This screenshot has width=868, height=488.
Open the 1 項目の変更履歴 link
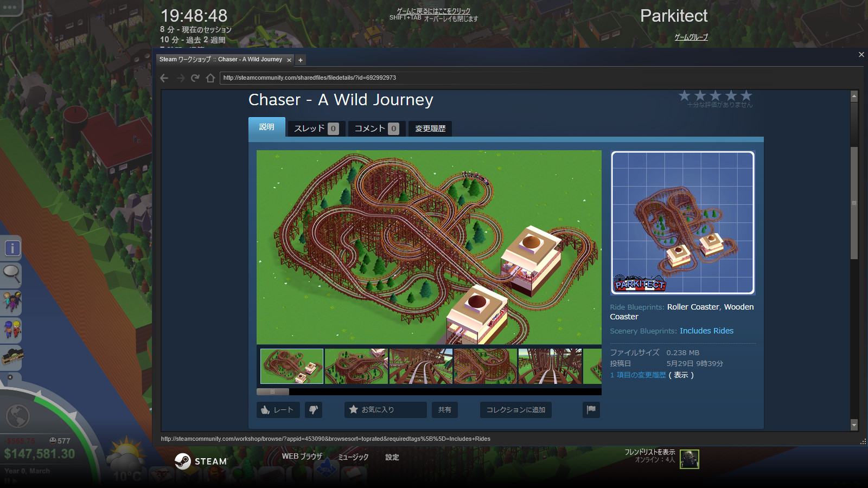[638, 375]
